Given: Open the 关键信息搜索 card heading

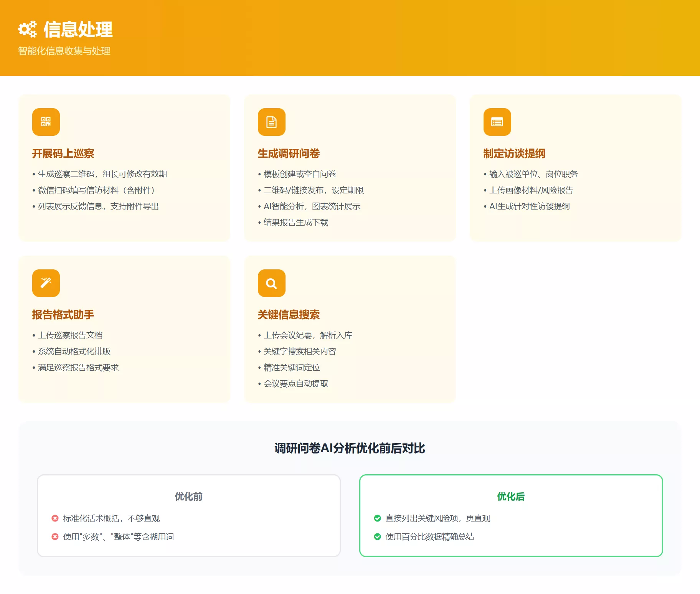Looking at the screenshot, I should 289,315.
